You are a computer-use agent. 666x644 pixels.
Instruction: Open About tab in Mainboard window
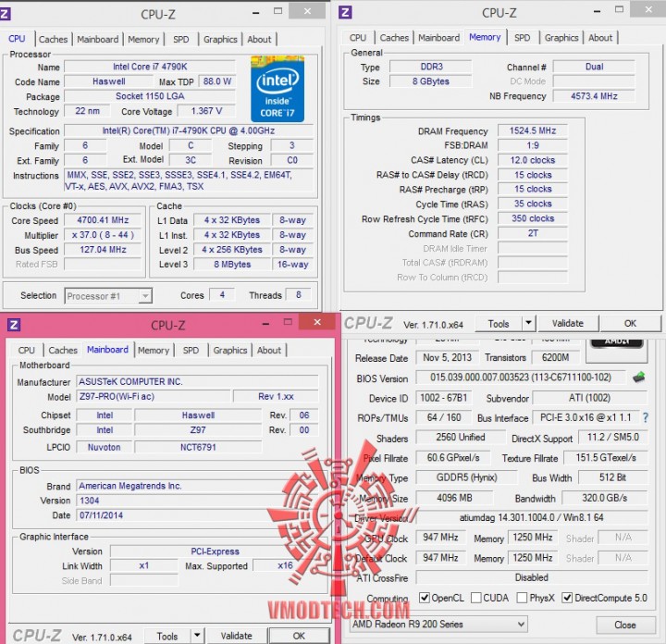coord(269,350)
